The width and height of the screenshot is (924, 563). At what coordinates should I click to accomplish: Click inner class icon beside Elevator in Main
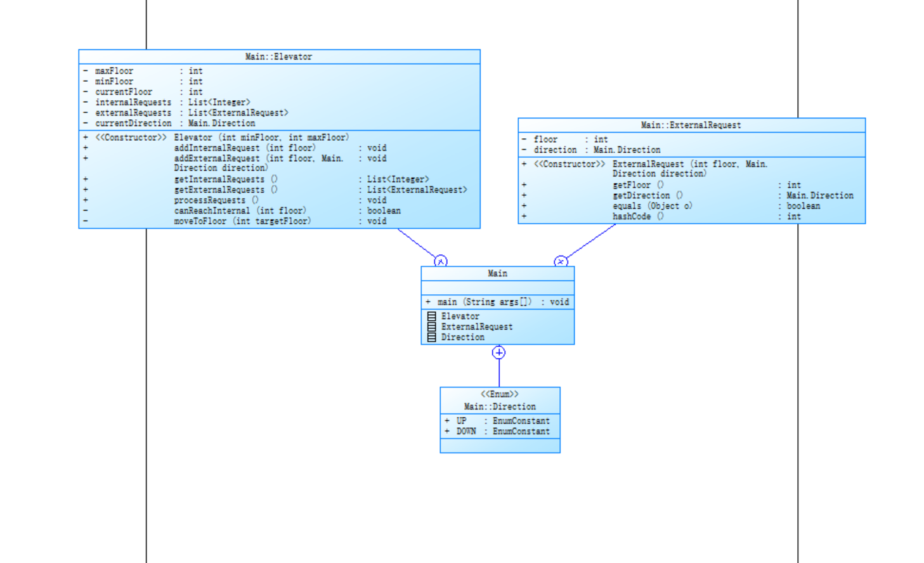[432, 316]
